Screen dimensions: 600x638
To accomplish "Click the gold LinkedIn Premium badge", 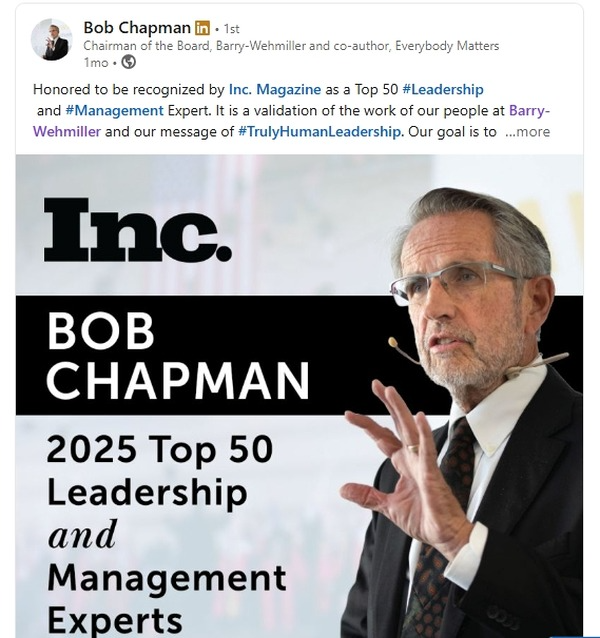I will 202,28.
